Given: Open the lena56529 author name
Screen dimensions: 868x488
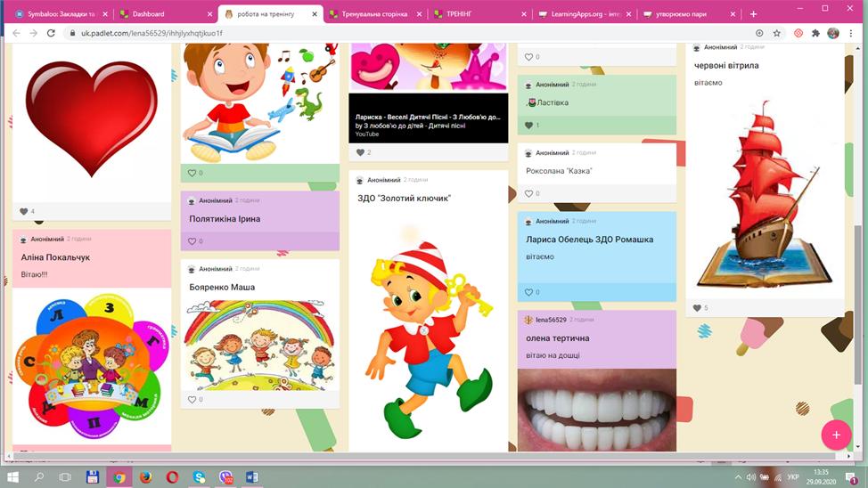Looking at the screenshot, I should pos(551,320).
